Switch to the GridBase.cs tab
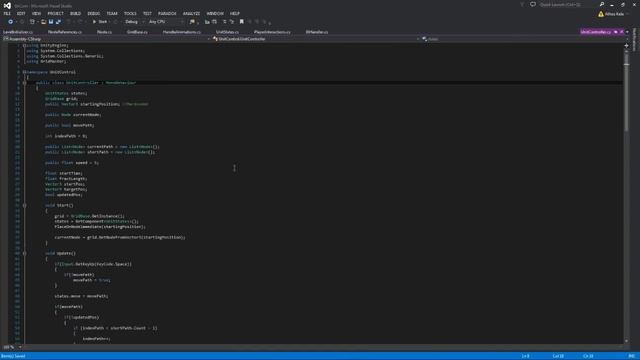 pyautogui.click(x=137, y=32)
